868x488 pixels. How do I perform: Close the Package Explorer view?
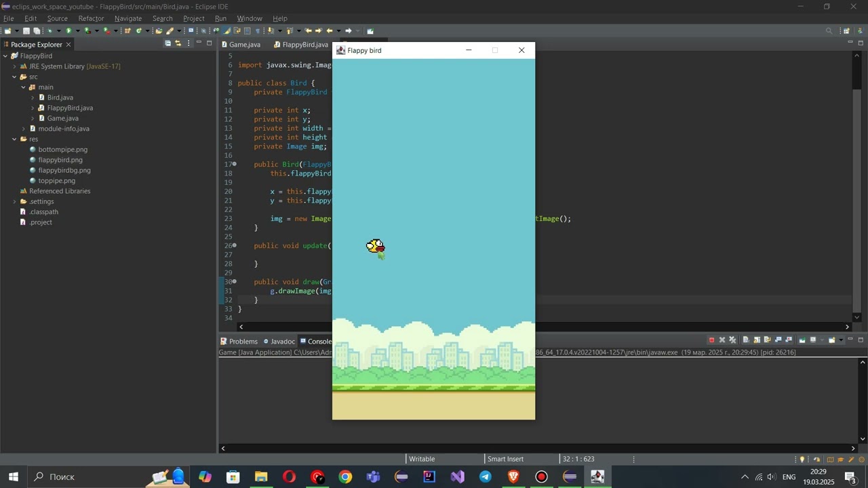[x=68, y=44]
